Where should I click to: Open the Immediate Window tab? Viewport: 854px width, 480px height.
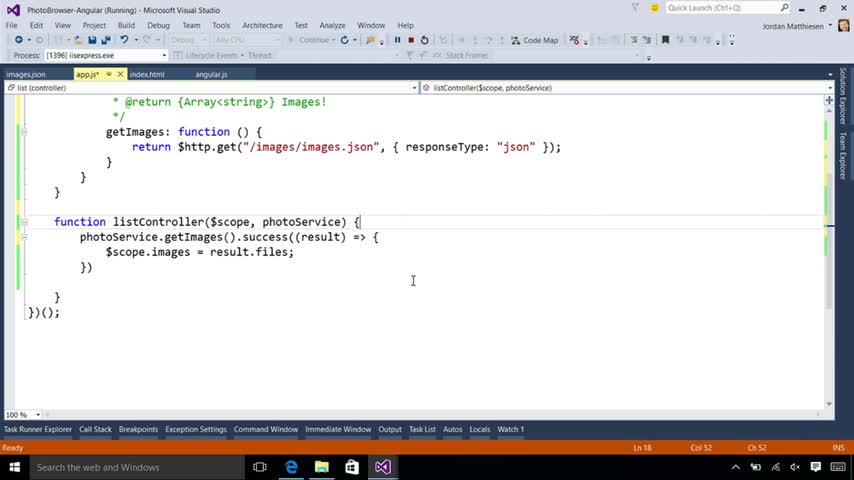(x=338, y=429)
